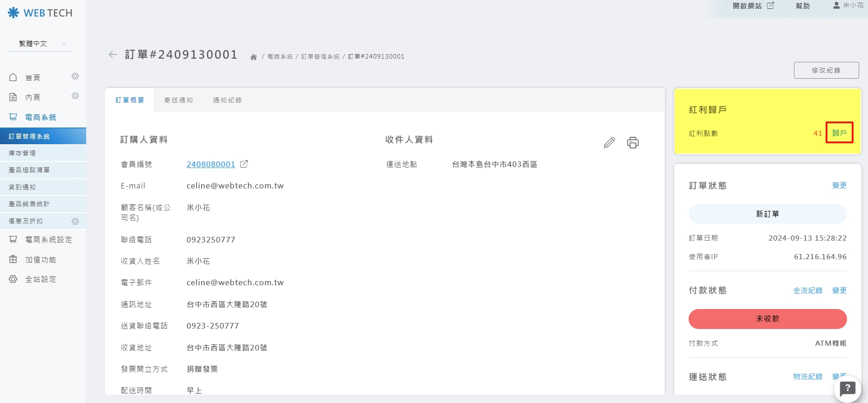Open the 金流紀錄 link

point(807,290)
